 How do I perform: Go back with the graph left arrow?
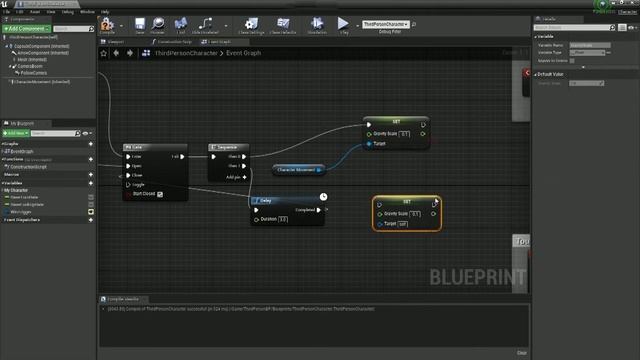pyautogui.click(x=116, y=53)
